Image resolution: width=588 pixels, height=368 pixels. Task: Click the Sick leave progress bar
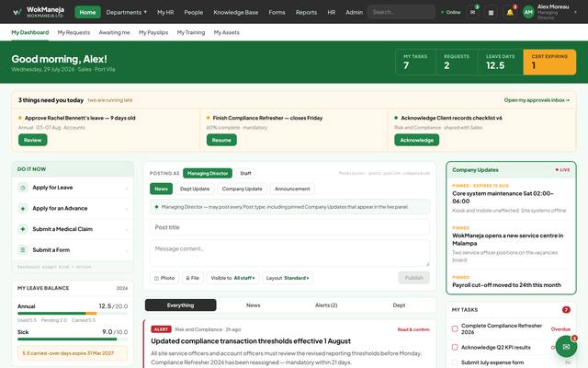(73, 339)
